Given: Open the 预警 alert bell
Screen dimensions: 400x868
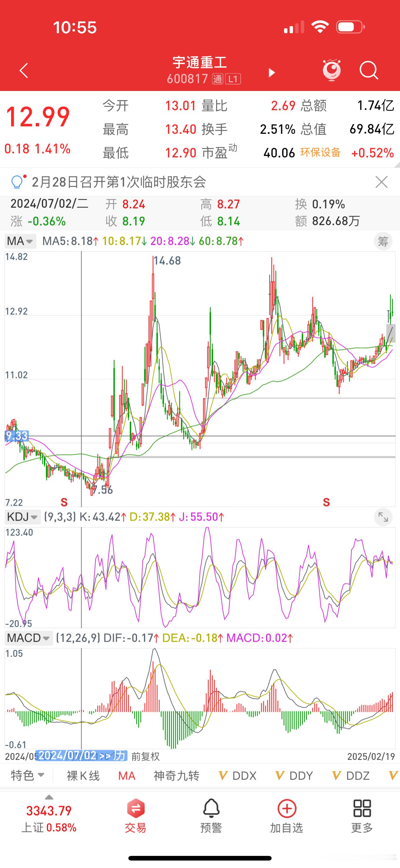Looking at the screenshot, I should coord(211,816).
